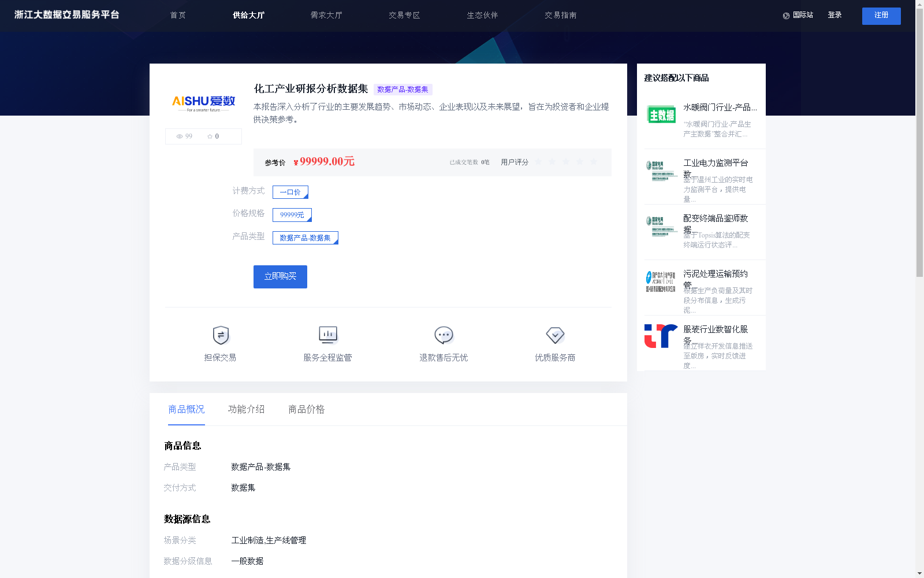Open 服装行业数智化服务 product thumbnail

661,336
